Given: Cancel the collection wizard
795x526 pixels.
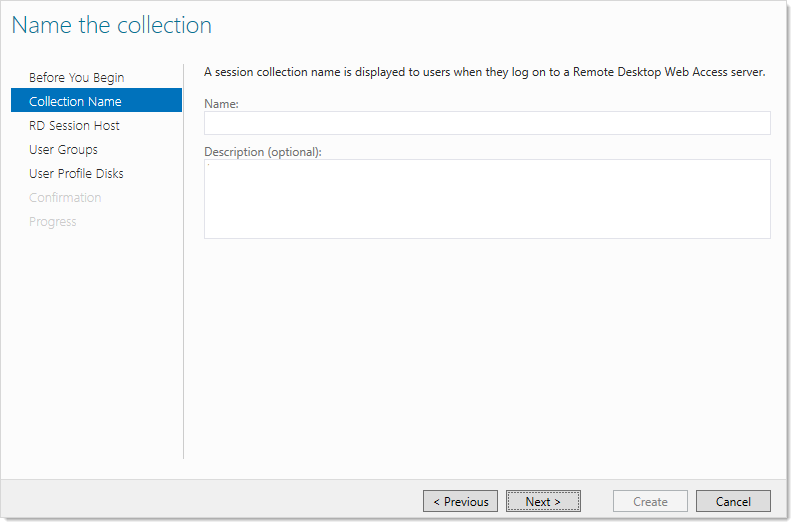Looking at the screenshot, I should (733, 501).
